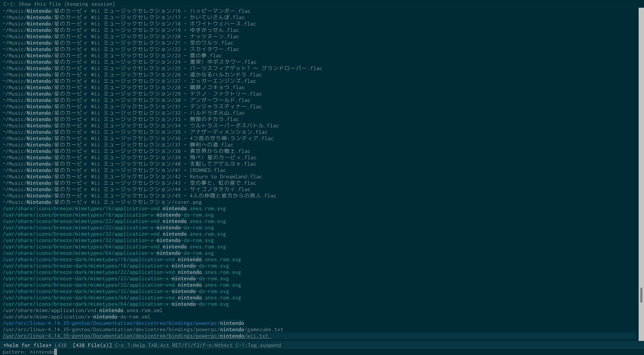Click the vertical scrollbar thumb
Screen dimensions: 644x355
click(x=641, y=295)
